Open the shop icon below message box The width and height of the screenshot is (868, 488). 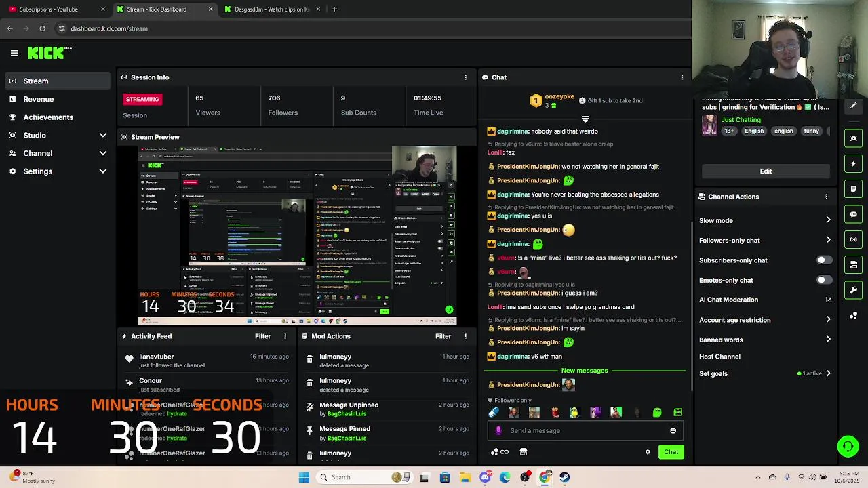(x=524, y=452)
